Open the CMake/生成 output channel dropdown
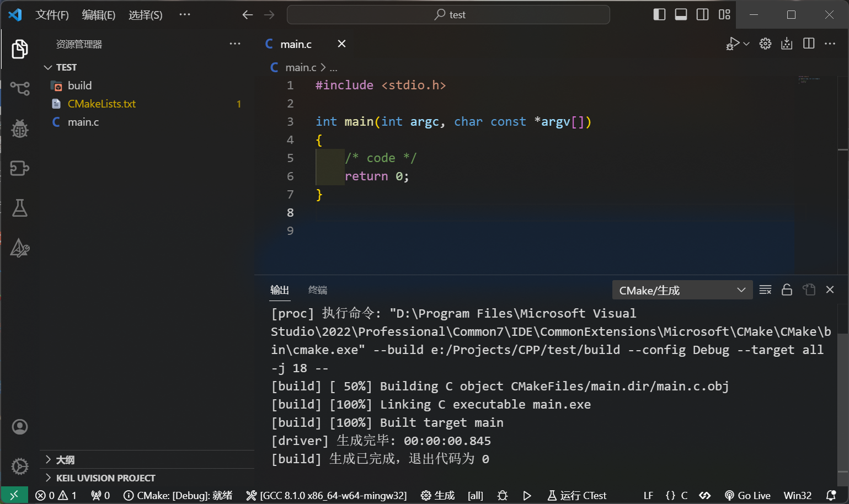 (682, 290)
